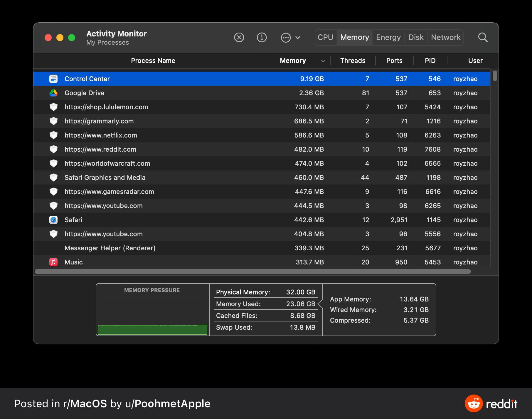
Task: Sort by the Threads column header
Action: 353,61
